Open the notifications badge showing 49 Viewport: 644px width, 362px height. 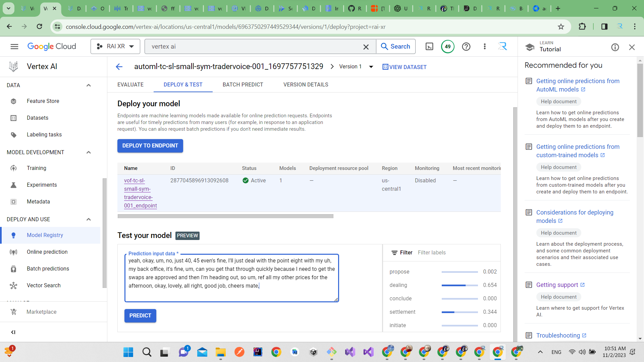[448, 47]
